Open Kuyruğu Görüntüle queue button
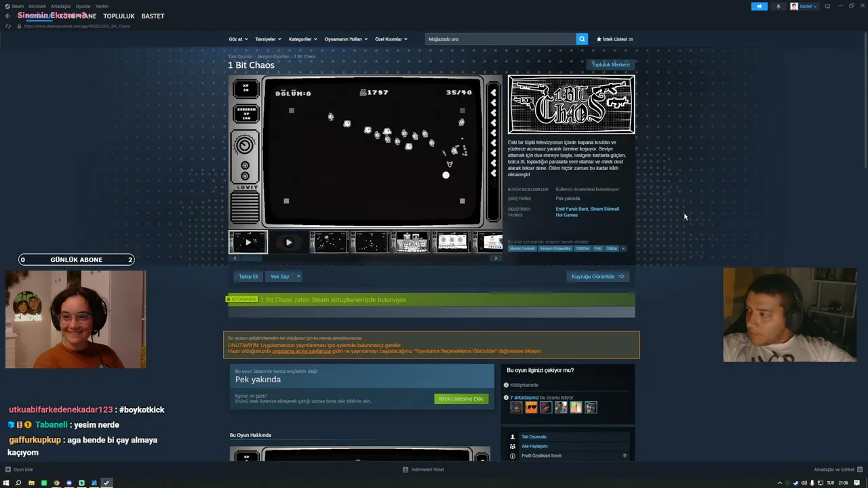The image size is (868, 488). [597, 277]
